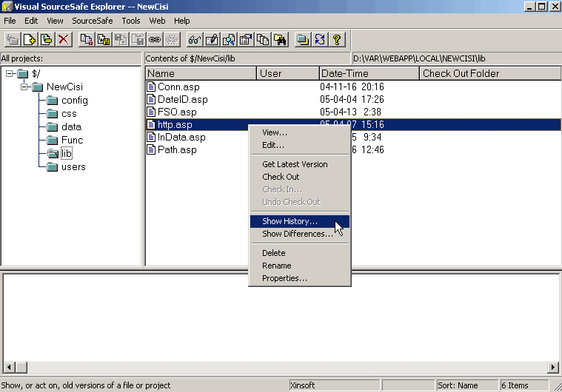The width and height of the screenshot is (562, 392).
Task: Click the File Properties toolbar icon
Action: (246, 40)
